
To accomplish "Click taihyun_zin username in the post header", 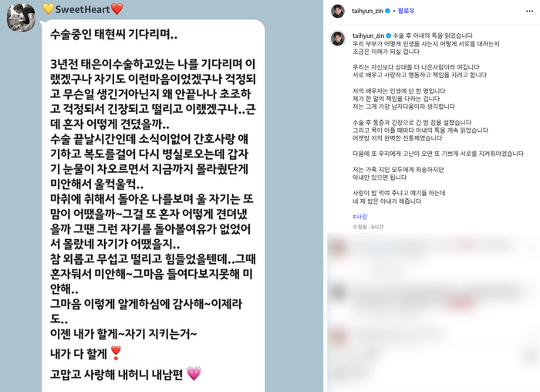I will coord(367,11).
